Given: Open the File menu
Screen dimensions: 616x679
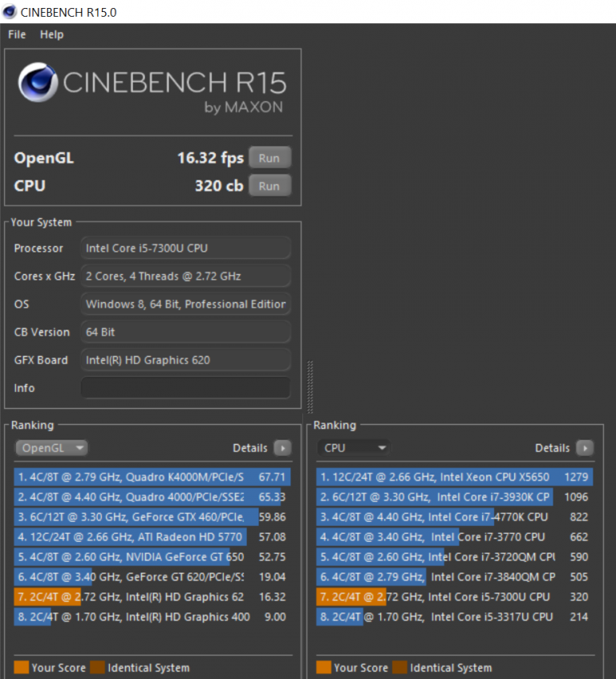Looking at the screenshot, I should click(17, 34).
